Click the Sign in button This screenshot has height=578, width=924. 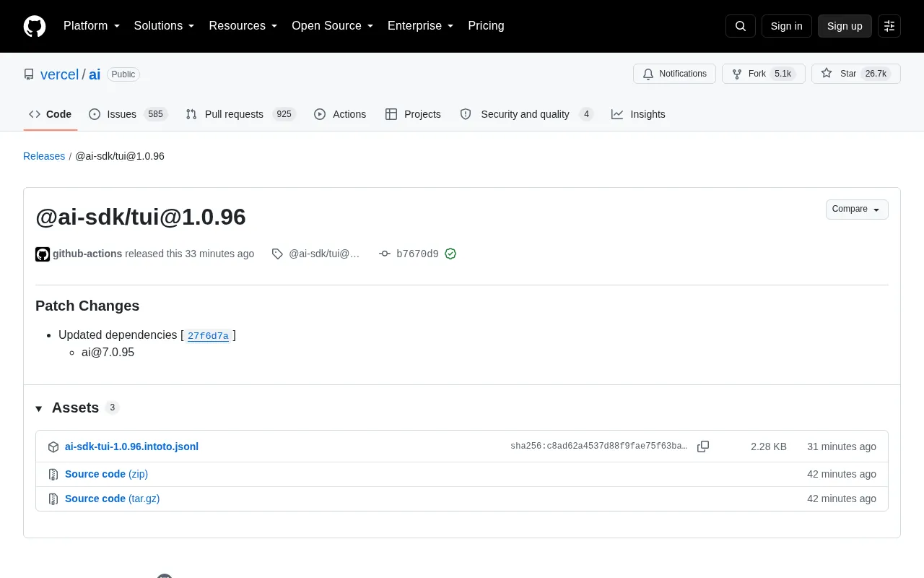coord(786,26)
